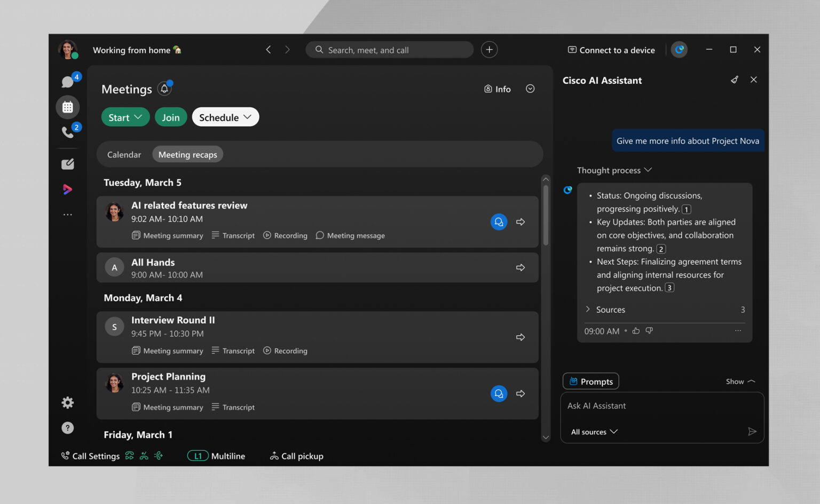Click the cleanup brush icon in Cisco AI Assistant
Viewport: 820px width, 504px height.
(x=735, y=80)
